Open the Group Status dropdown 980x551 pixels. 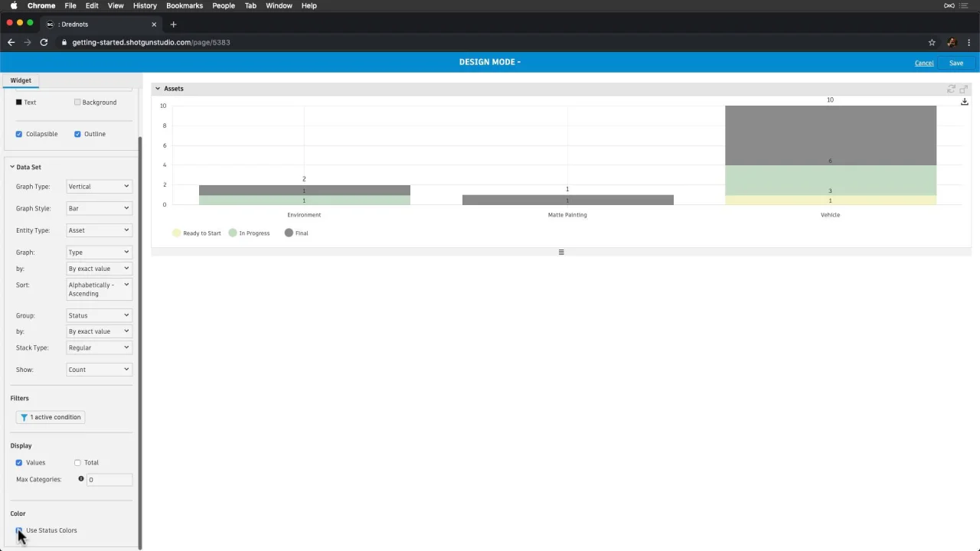(x=99, y=315)
